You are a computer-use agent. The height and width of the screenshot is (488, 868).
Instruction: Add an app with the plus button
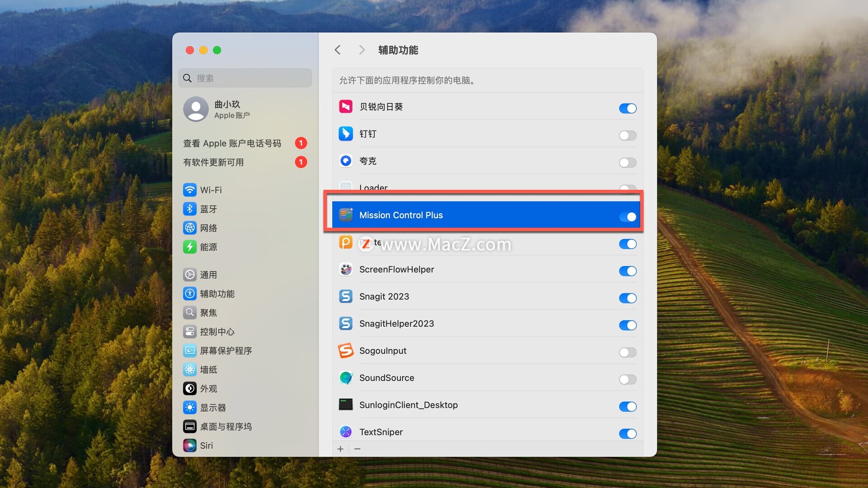pos(340,449)
